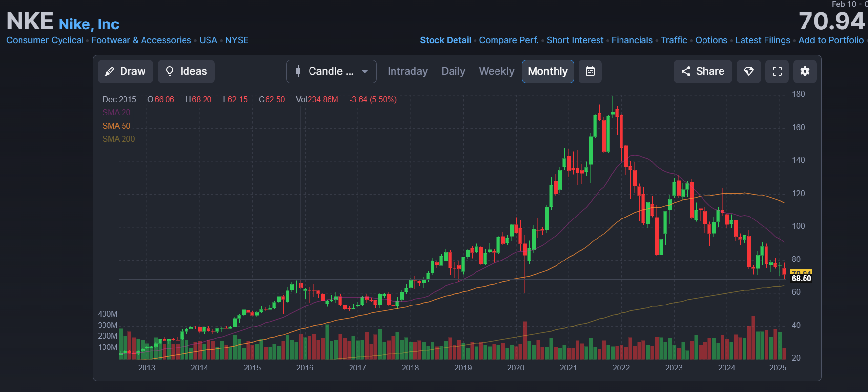Click the 2025 year label on time axis
The image size is (868, 392).
click(x=778, y=368)
